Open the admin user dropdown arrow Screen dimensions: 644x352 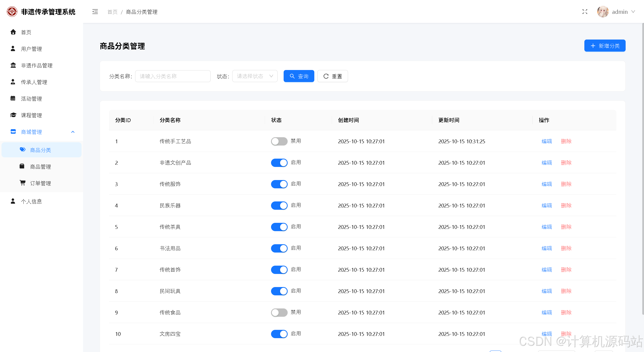point(633,12)
